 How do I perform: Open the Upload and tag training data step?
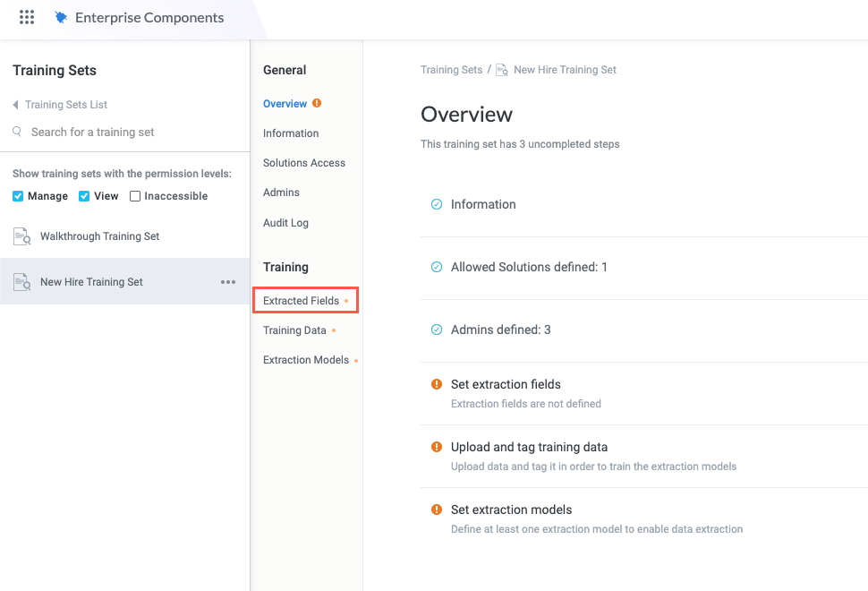click(529, 447)
